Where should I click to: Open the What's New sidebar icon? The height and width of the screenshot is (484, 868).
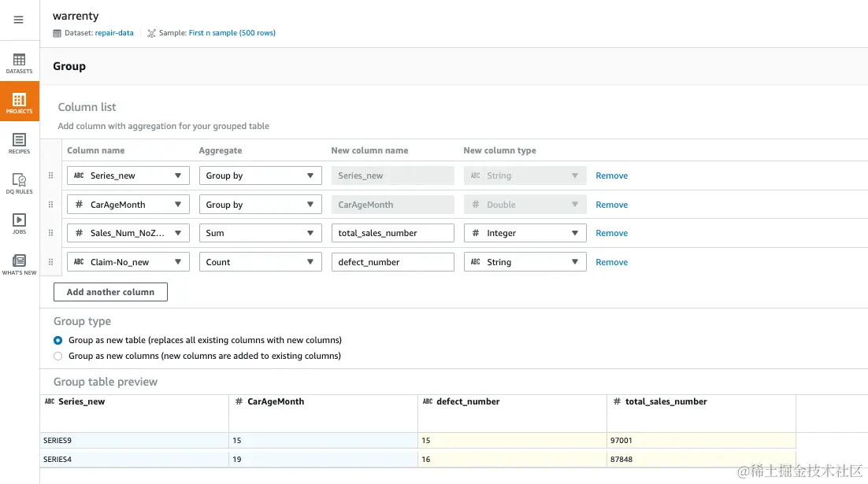19,264
